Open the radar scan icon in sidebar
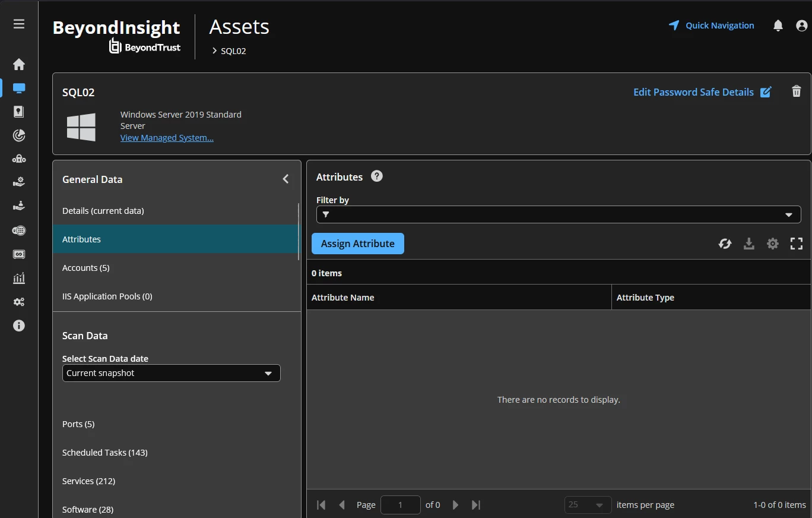Screen dimensions: 812x518 click(x=19, y=135)
